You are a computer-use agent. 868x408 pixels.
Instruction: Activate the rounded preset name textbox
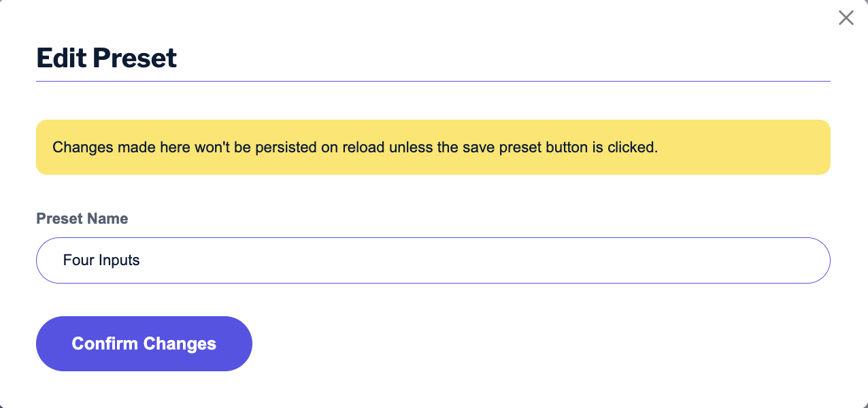click(x=433, y=260)
